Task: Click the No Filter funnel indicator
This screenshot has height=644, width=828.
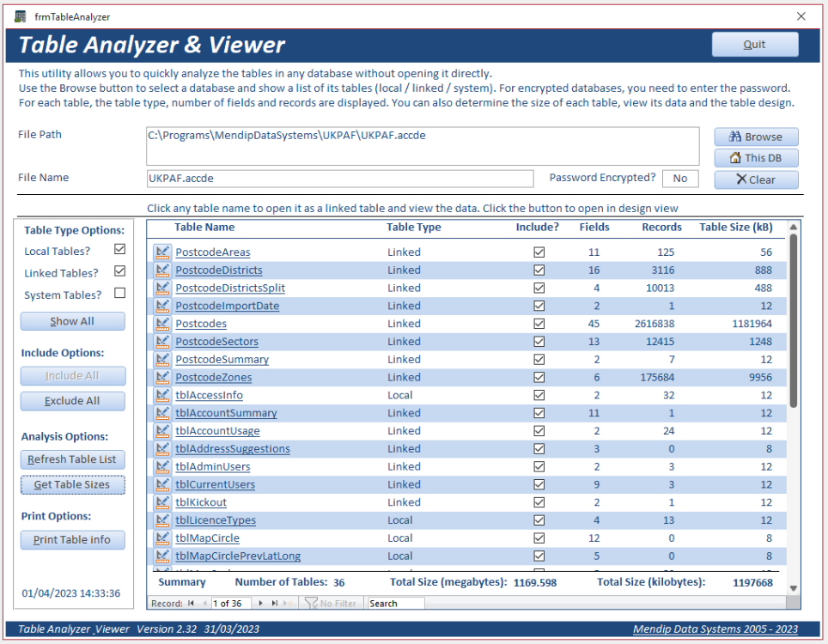Action: pos(331,604)
